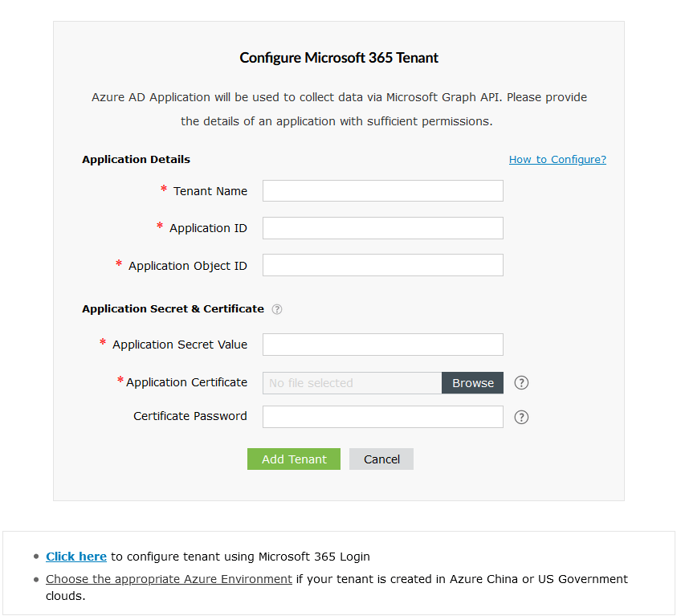677x616 pixels.
Task: Select the Application Object ID field
Action: (382, 264)
